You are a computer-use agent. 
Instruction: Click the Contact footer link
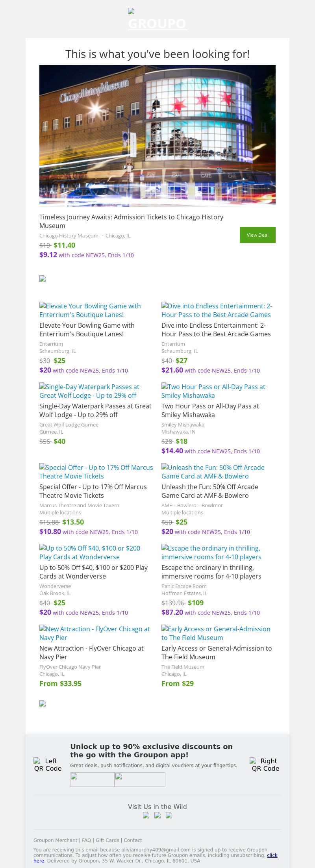coord(133,840)
